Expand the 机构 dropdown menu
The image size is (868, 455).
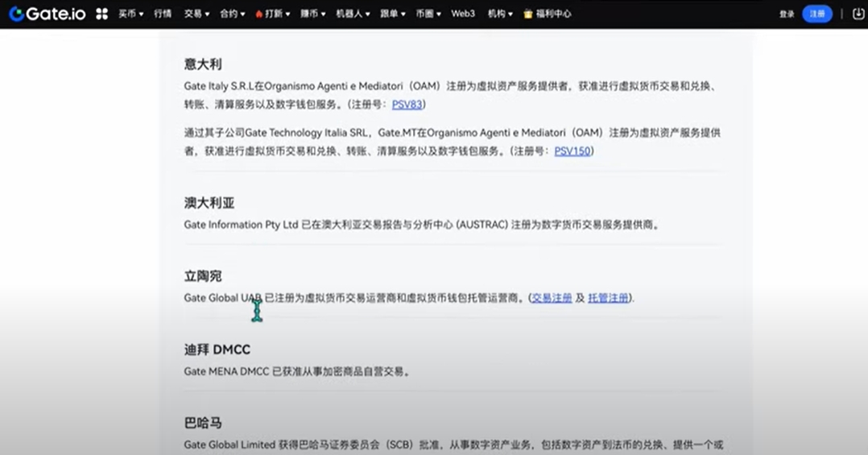(499, 14)
